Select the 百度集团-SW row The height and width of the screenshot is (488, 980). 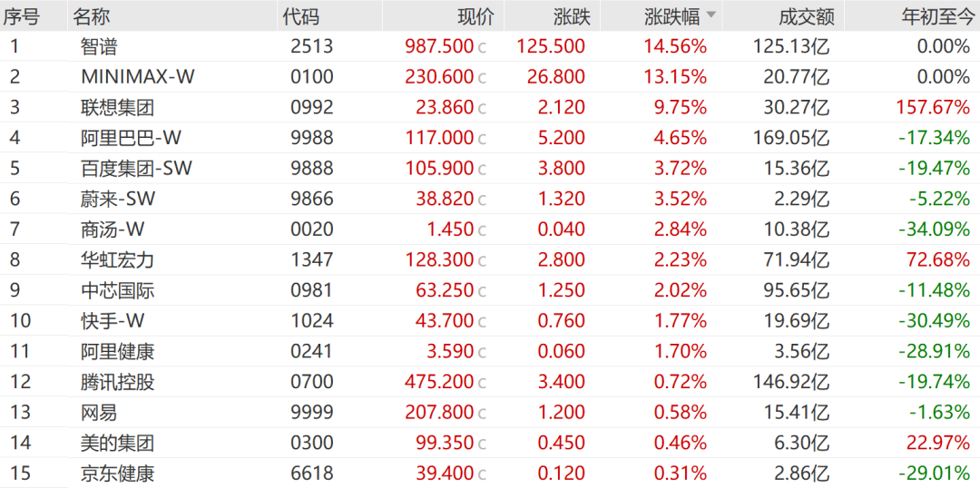pos(490,168)
